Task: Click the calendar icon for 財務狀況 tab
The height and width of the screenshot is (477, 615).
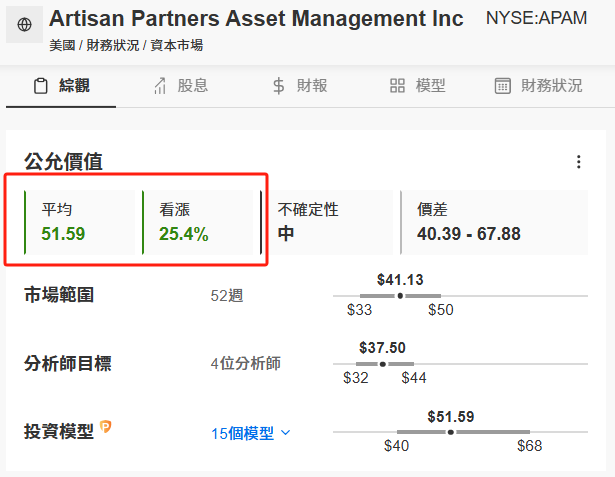Action: [502, 86]
